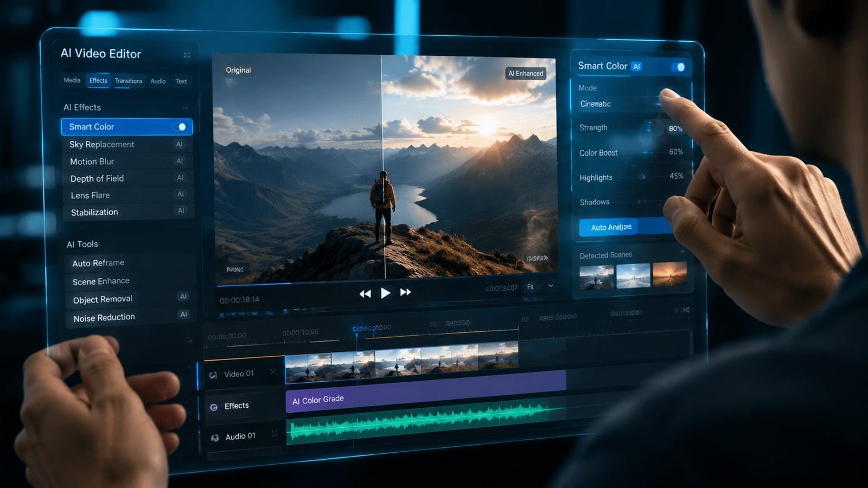
Task: Select the Object Removal tool
Action: click(130, 299)
